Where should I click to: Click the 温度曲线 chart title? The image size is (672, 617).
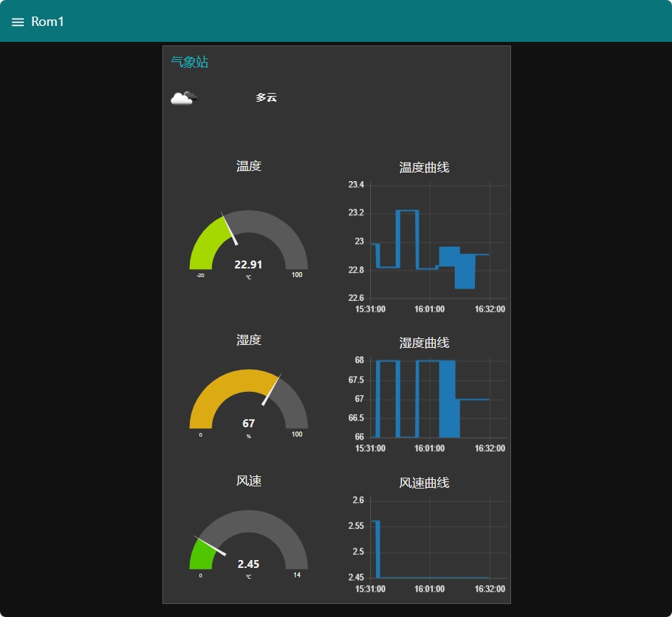[x=424, y=167]
